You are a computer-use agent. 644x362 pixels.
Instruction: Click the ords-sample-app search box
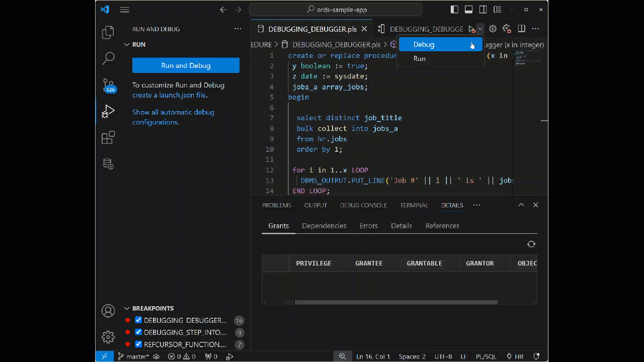click(x=336, y=10)
